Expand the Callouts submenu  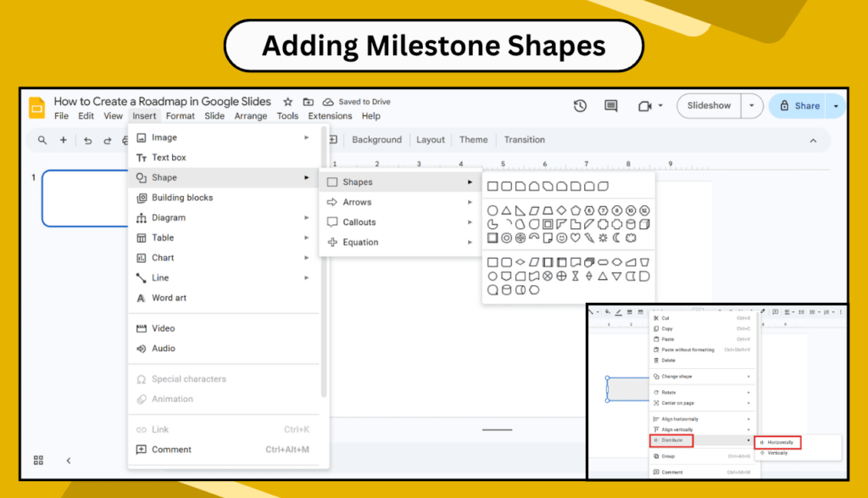[400, 222]
